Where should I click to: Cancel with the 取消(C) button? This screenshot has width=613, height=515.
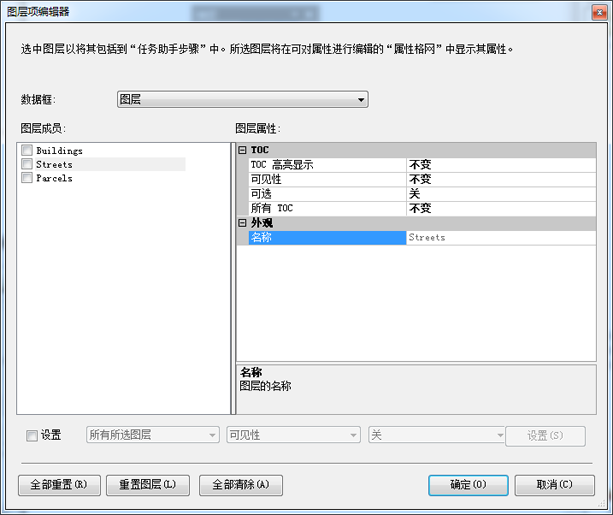pos(554,485)
